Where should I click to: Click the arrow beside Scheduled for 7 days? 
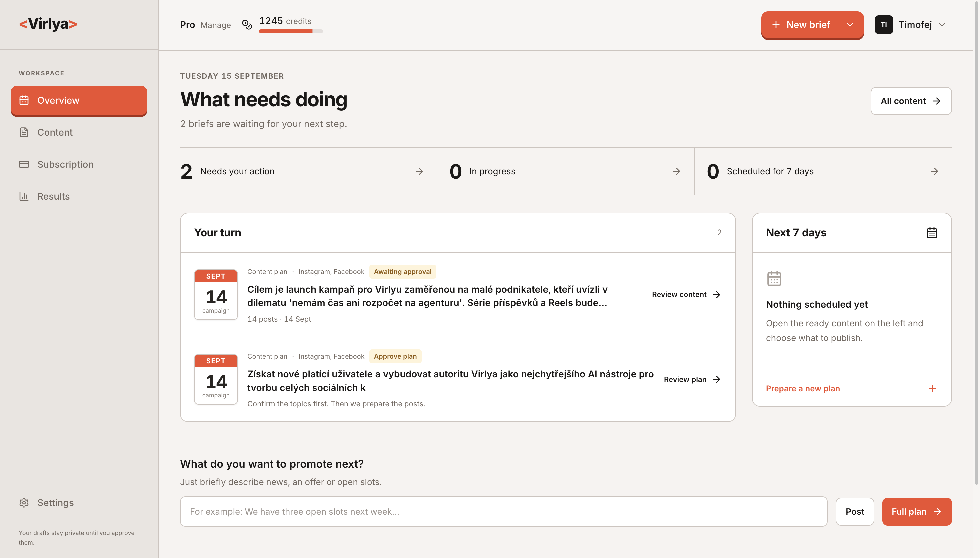click(934, 171)
